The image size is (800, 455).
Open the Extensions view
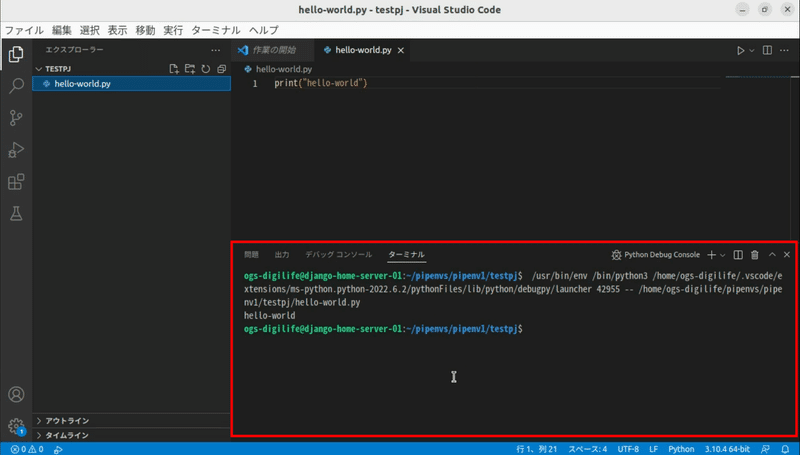[16, 182]
